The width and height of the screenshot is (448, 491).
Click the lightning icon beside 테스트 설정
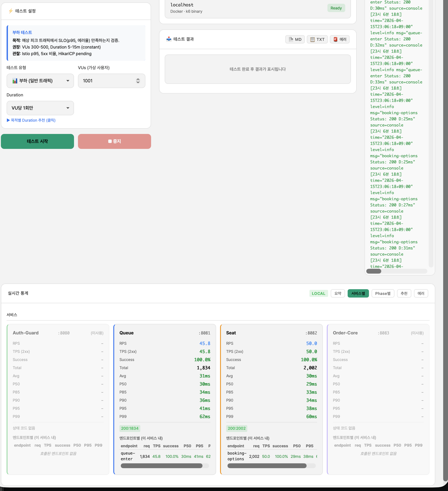(x=11, y=11)
